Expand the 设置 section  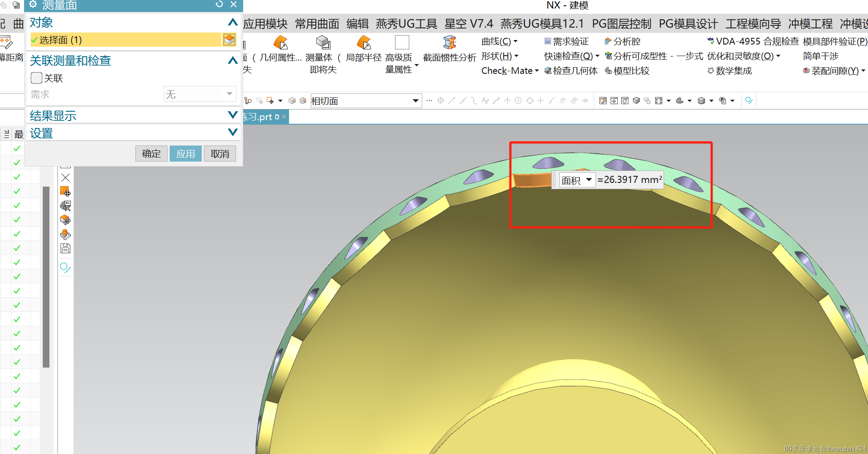(232, 133)
